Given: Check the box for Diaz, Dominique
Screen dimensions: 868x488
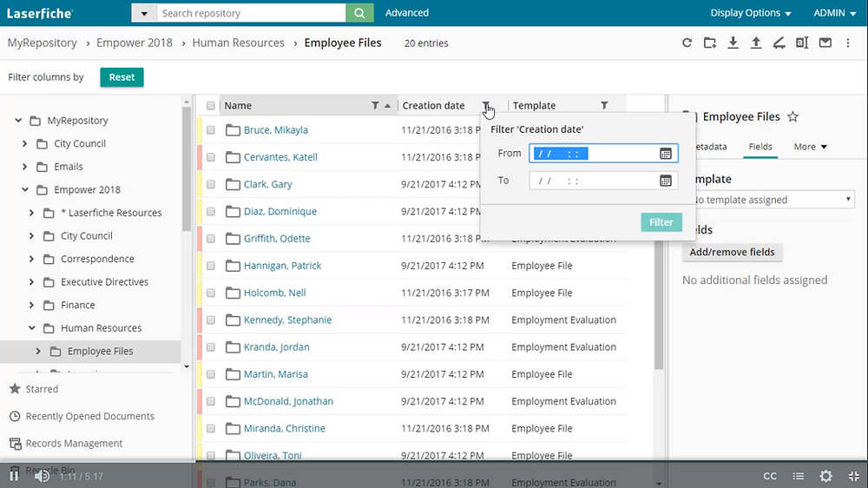Looking at the screenshot, I should click(x=210, y=212).
